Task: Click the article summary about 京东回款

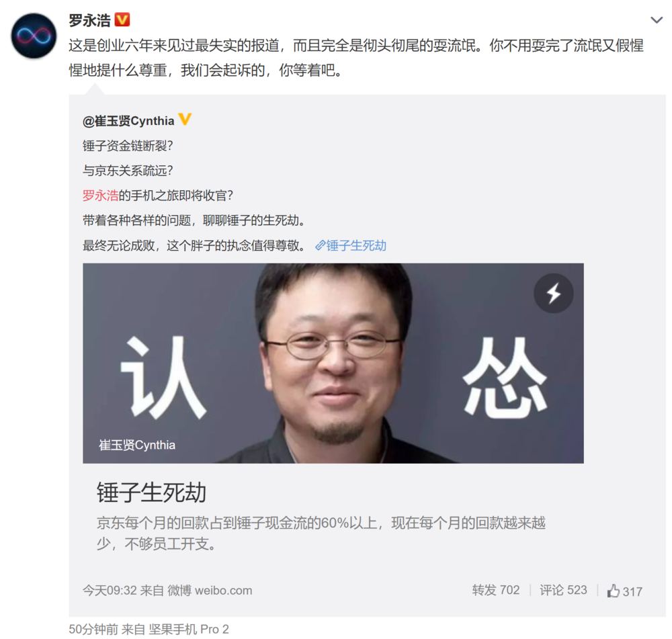Action: tap(321, 533)
